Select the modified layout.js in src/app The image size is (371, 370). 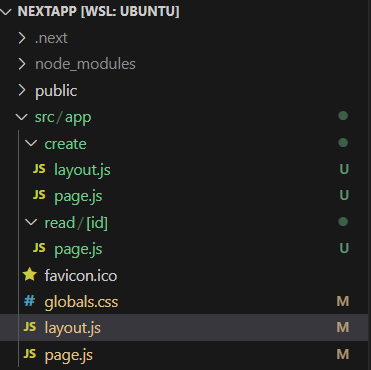(x=73, y=328)
